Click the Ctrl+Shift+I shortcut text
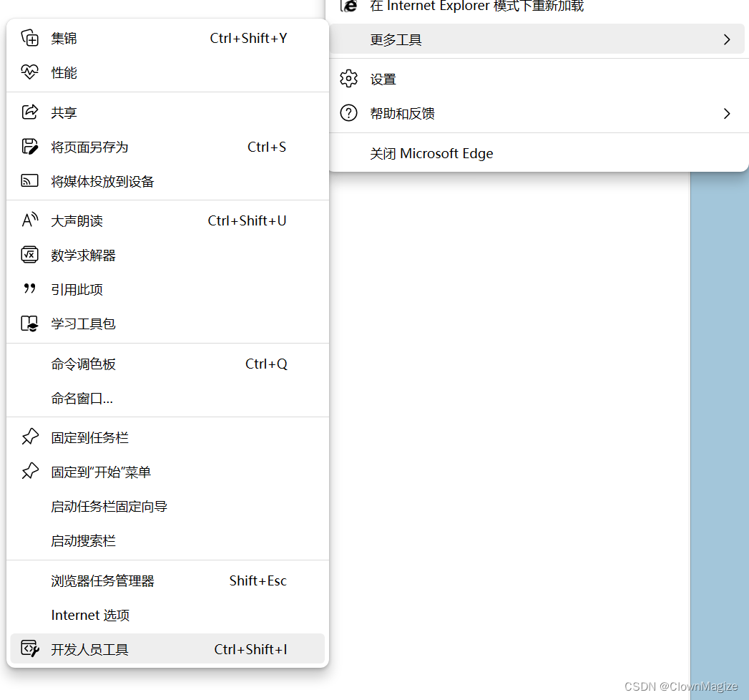Image resolution: width=749 pixels, height=700 pixels. (251, 649)
